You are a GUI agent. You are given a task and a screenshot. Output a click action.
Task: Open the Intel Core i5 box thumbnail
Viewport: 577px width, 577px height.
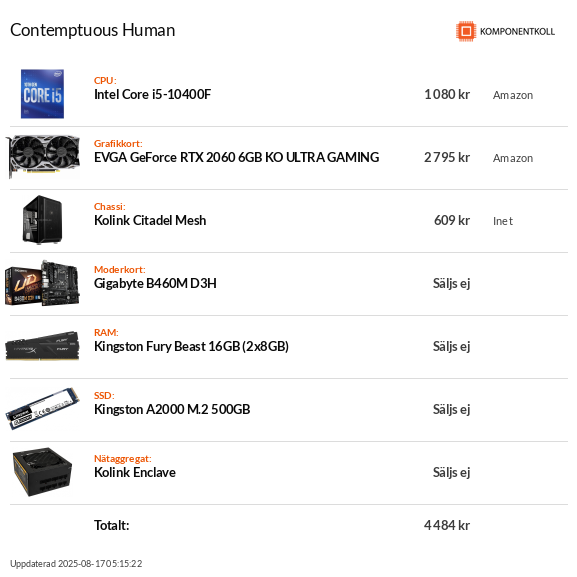(x=42, y=94)
